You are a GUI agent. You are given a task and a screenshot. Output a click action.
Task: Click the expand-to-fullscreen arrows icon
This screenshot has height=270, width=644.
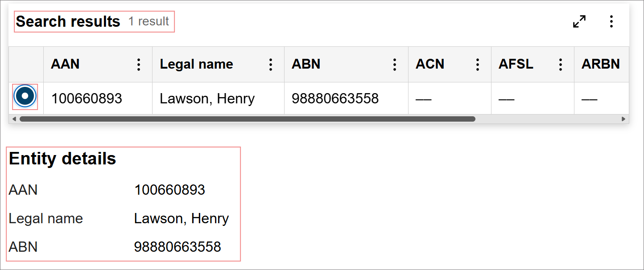coord(579,20)
